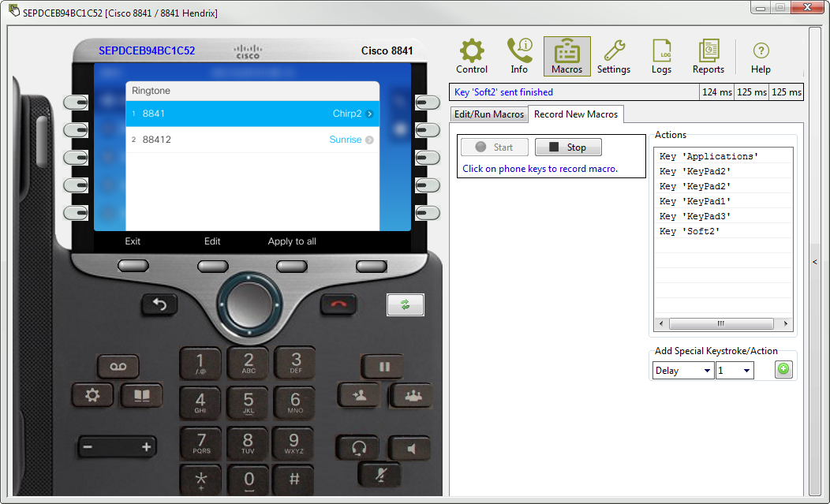Click the green add action button
Screen dimensions: 830x504
point(783,369)
